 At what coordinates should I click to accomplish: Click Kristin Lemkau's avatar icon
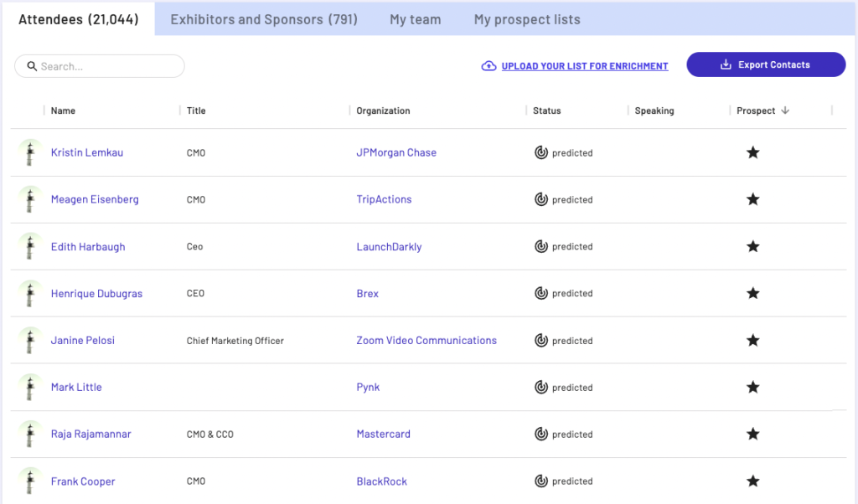coord(29,152)
